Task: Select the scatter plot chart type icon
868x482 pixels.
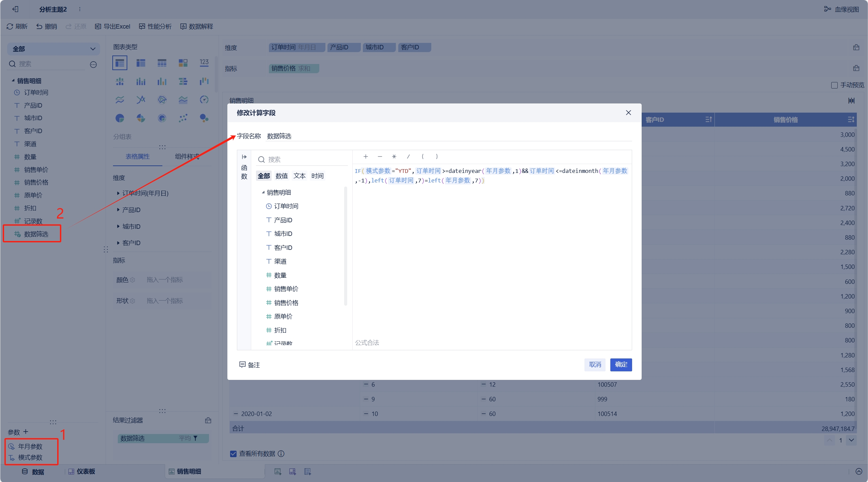Action: click(x=183, y=118)
